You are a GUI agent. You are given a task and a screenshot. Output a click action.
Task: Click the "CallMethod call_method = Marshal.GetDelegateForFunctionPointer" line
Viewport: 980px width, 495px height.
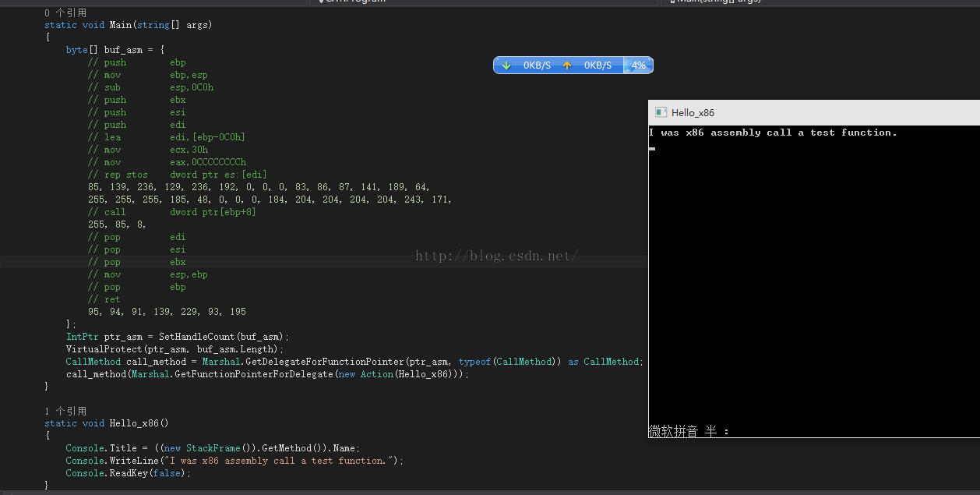355,362
